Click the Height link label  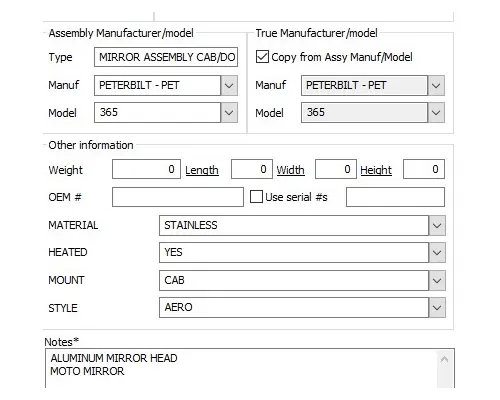tap(376, 170)
